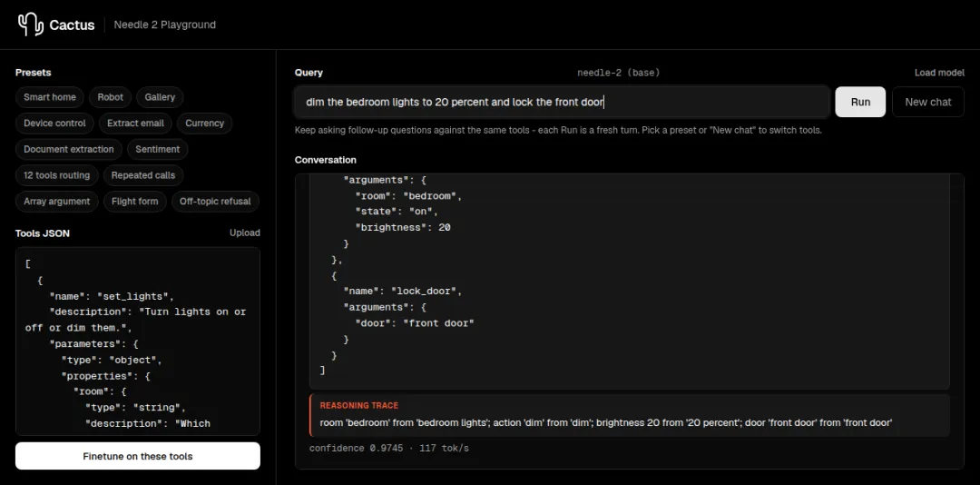Pick the Currency preset
Screen dimensions: 980x485
(204, 124)
